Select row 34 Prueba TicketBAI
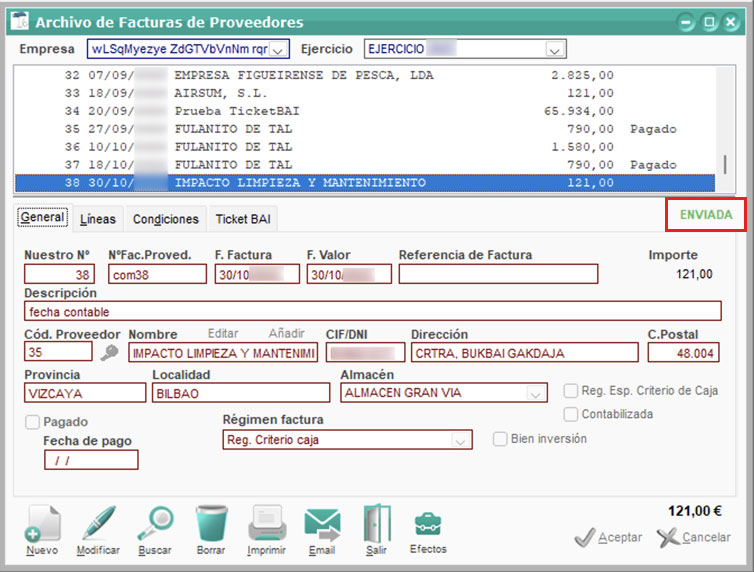The width and height of the screenshot is (754, 572). click(x=365, y=111)
